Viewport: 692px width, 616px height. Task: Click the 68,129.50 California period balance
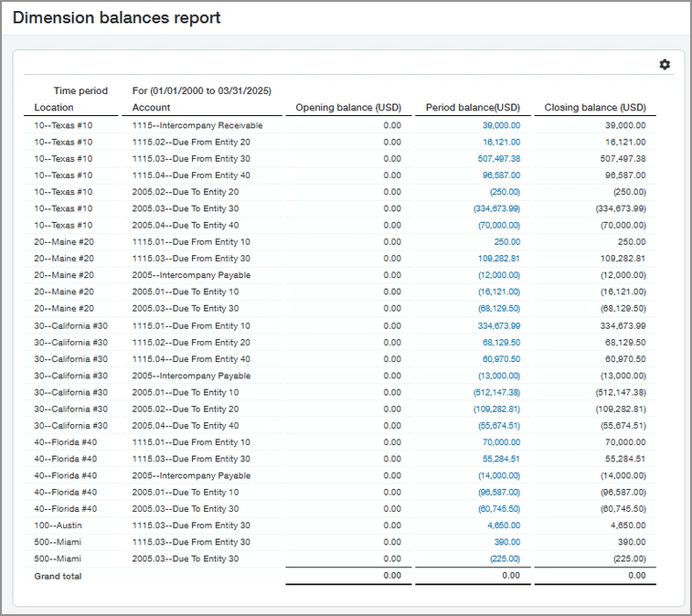coord(501,343)
